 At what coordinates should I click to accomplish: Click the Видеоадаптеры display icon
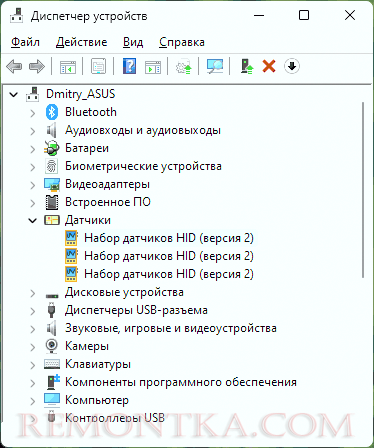point(52,184)
